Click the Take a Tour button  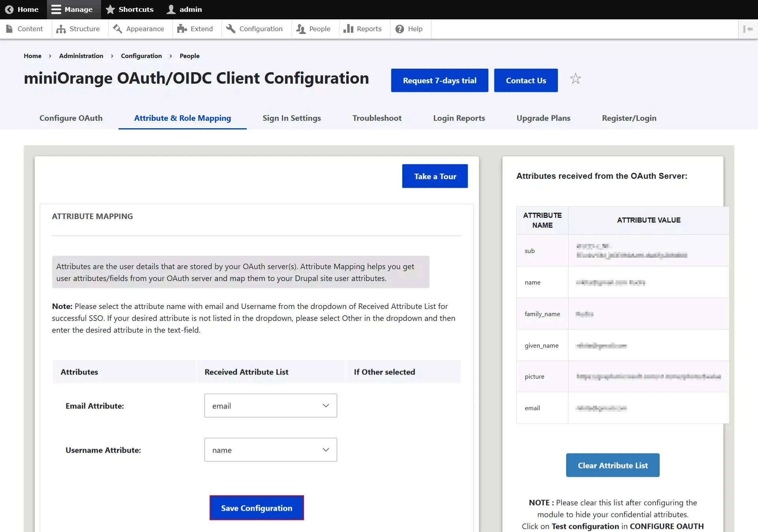[x=435, y=176]
